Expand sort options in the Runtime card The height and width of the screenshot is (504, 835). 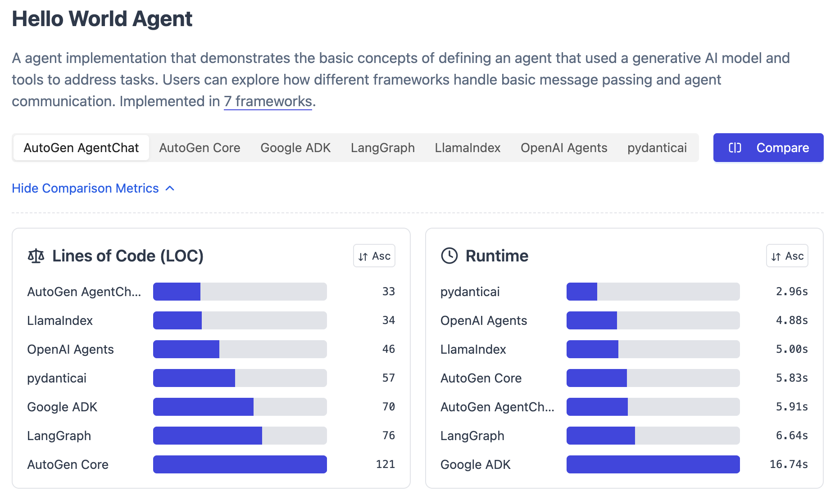point(787,256)
